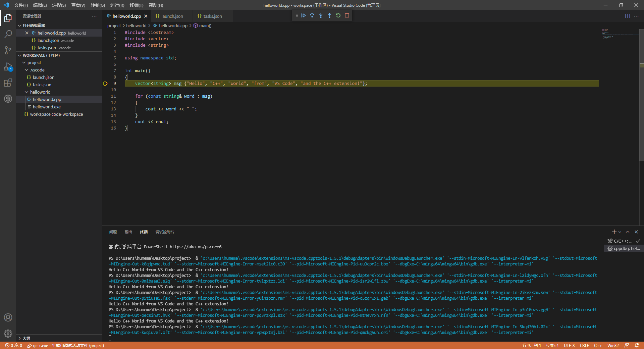Viewport: 644px width, 349px height.
Task: Open the Extensions view
Action: coord(8,83)
